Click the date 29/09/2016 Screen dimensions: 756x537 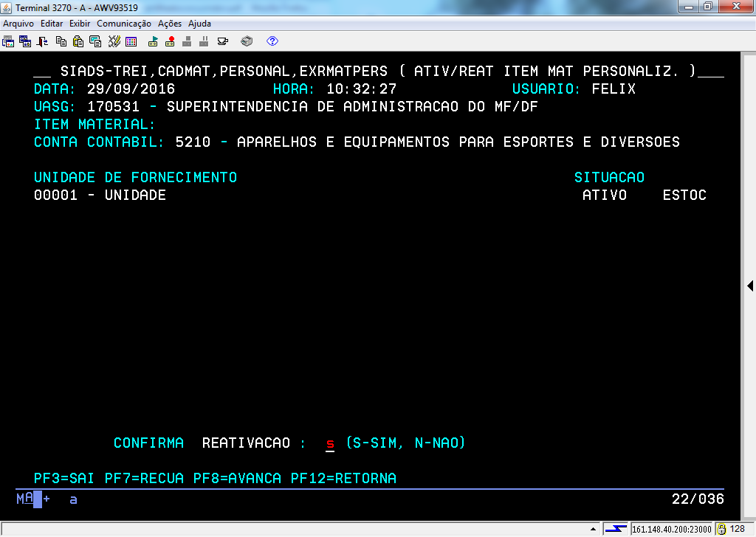coord(131,89)
